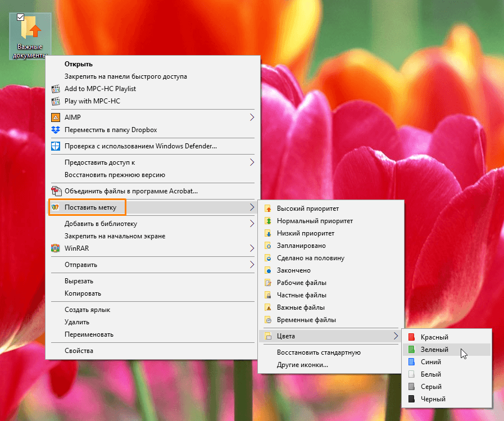Click the Запланировано empty circle folder icon
This screenshot has height=421, width=504.
[x=268, y=246]
